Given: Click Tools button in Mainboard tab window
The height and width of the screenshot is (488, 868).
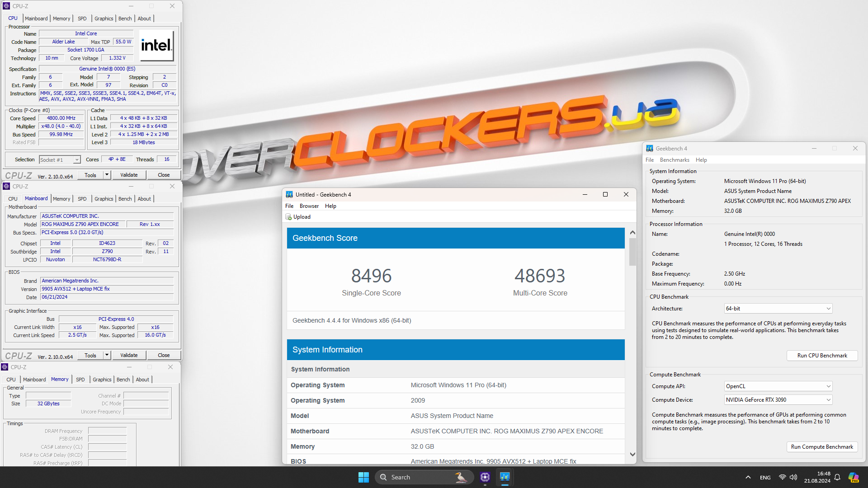Looking at the screenshot, I should coord(90,355).
